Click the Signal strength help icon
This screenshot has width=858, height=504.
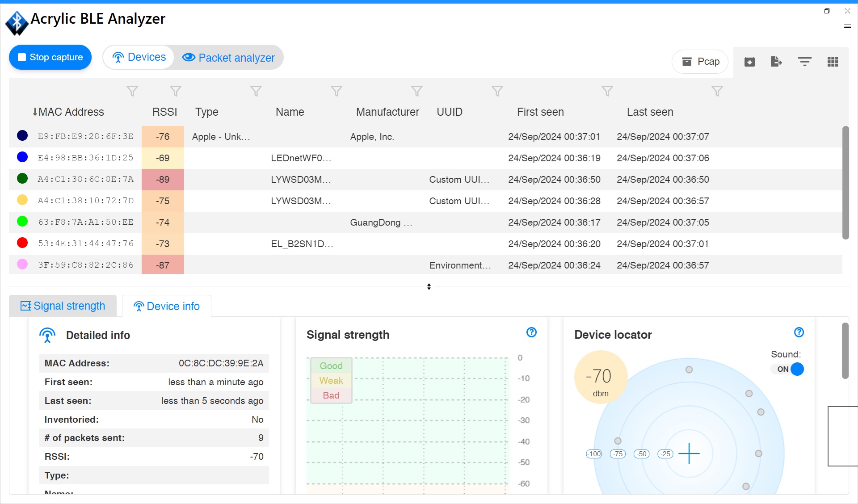(531, 332)
